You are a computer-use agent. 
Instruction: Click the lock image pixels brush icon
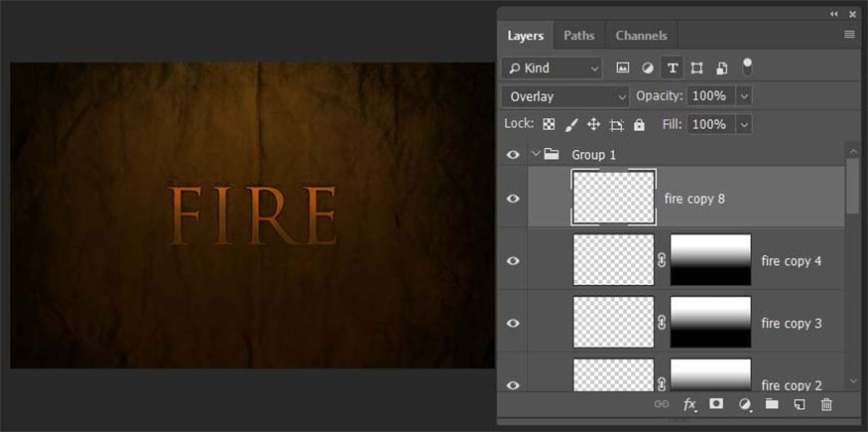coord(571,125)
